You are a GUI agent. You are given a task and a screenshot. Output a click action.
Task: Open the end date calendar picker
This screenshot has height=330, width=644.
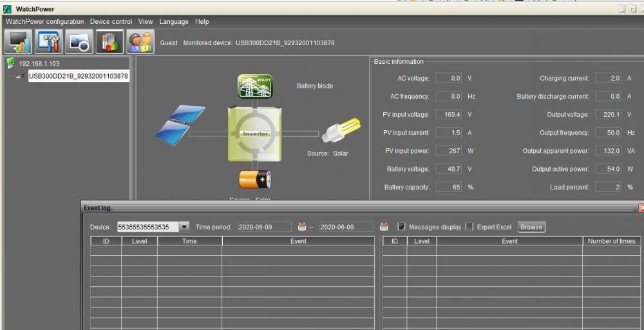coord(384,226)
